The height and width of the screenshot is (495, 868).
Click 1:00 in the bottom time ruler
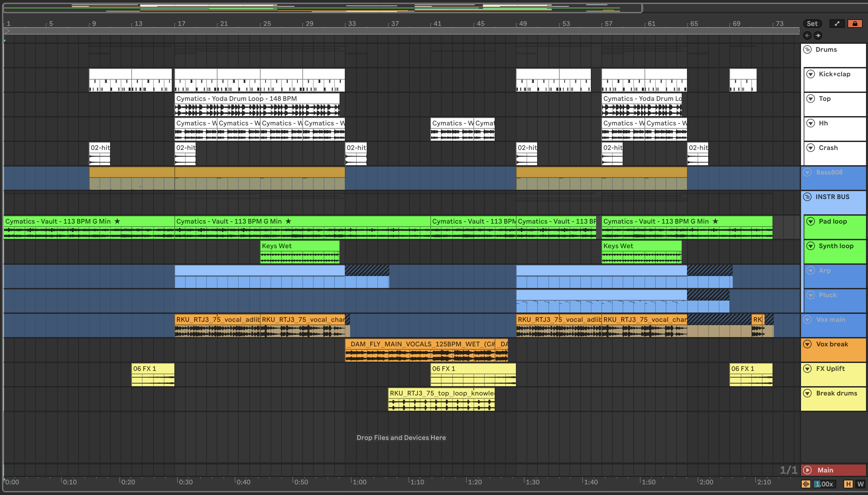tap(359, 482)
